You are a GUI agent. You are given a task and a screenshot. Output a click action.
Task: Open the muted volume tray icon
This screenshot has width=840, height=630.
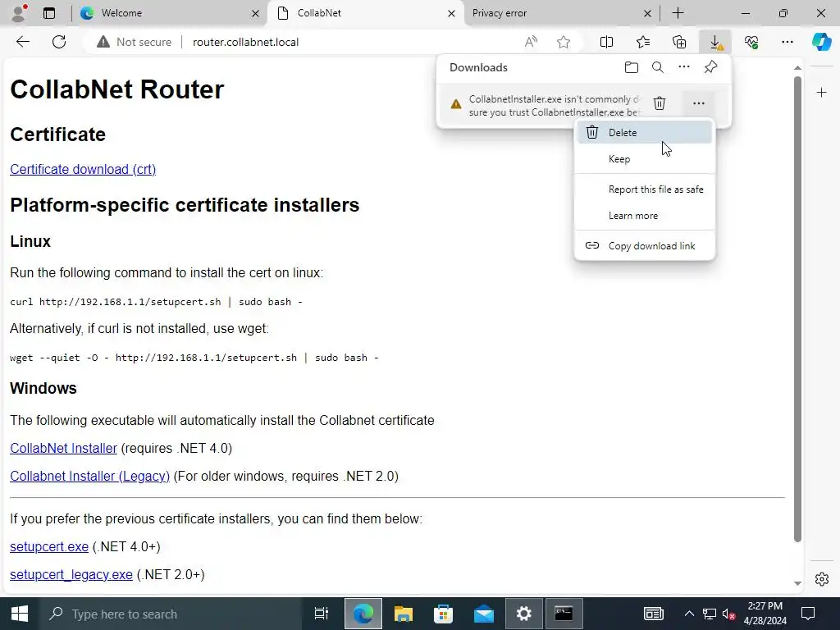point(728,614)
